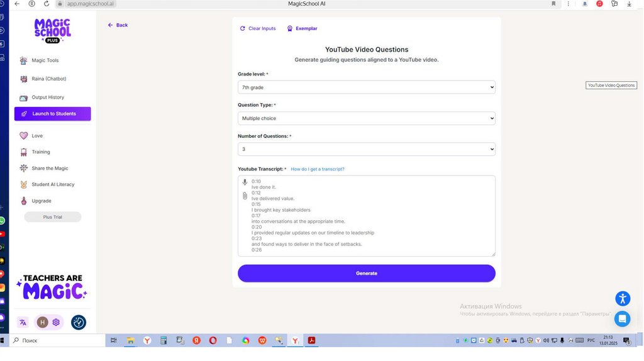
Task: Open the accessibility widget icon
Action: pos(622,299)
